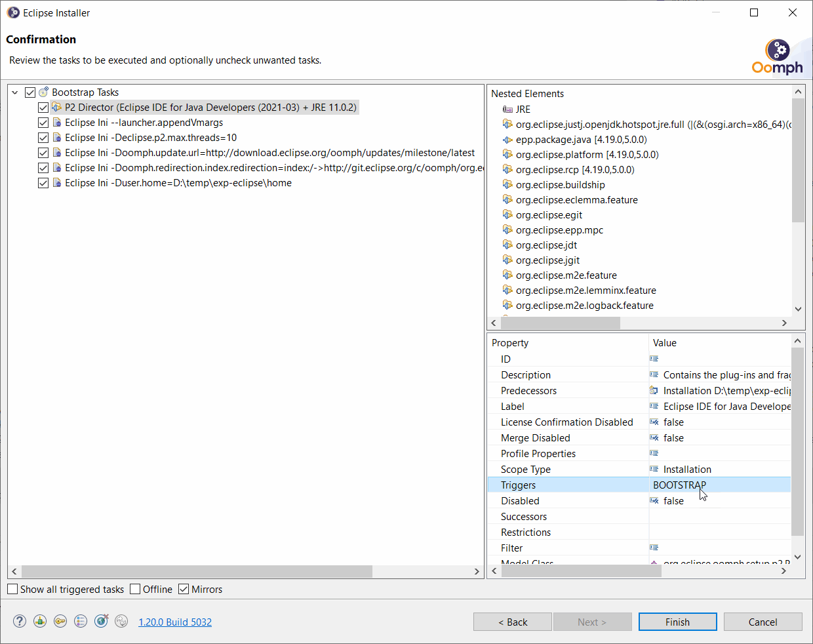
Task: Click the icon of Eclipse Ini -Declipse.p2.max.threads=10
Action: coord(57,138)
